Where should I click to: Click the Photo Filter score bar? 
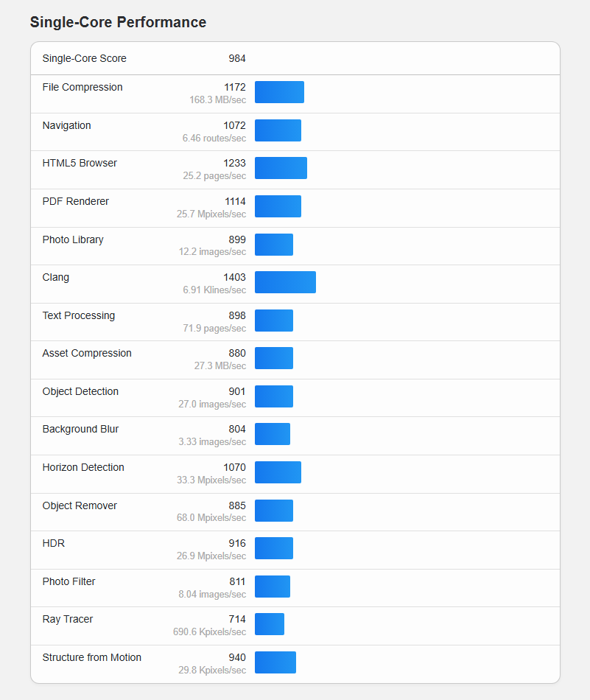(x=273, y=587)
